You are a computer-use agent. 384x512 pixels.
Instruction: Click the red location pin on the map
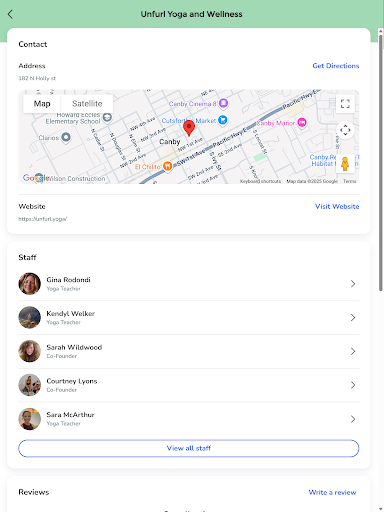189,128
